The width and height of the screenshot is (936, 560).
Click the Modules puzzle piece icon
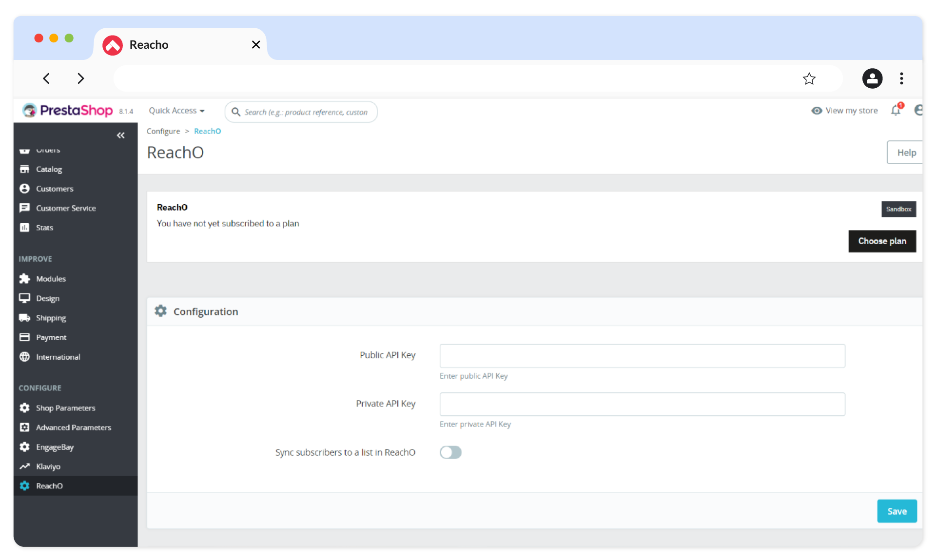click(x=24, y=279)
